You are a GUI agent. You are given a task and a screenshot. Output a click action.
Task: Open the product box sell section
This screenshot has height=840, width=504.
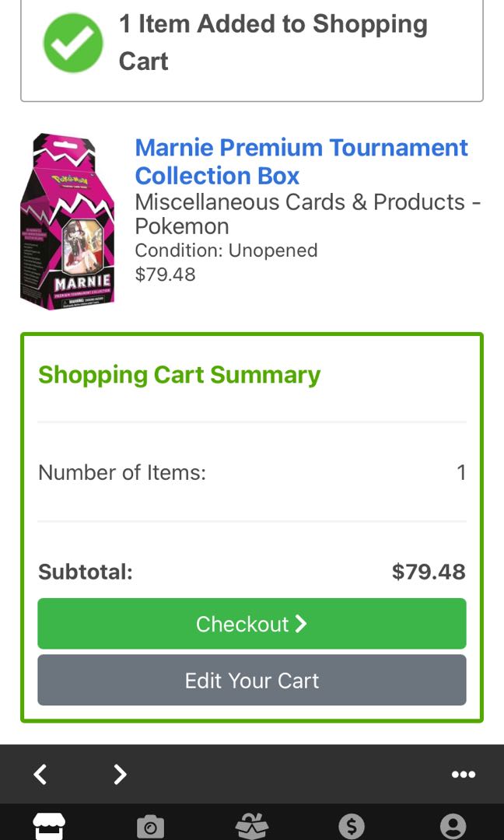(x=252, y=826)
